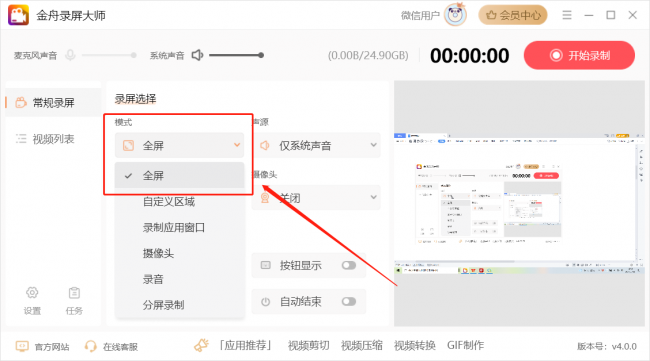The width and height of the screenshot is (650, 361).
Task: Toggle the 按钮显示 switch
Action: 349,265
